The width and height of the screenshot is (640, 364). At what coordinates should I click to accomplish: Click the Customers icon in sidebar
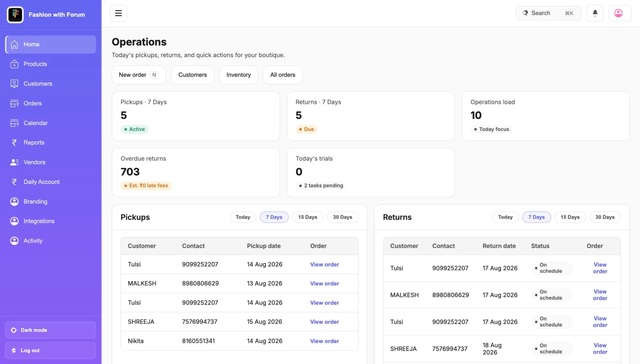point(14,84)
